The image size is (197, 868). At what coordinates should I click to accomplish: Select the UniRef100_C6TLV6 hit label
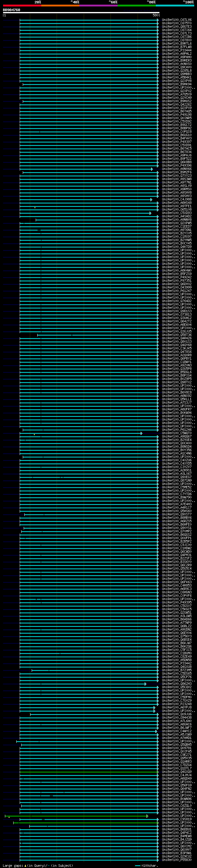click(176, 20)
